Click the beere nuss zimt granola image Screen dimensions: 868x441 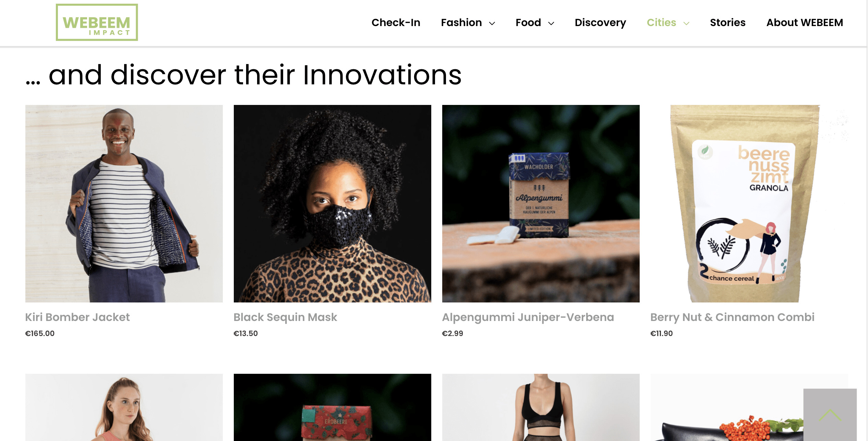(x=749, y=204)
